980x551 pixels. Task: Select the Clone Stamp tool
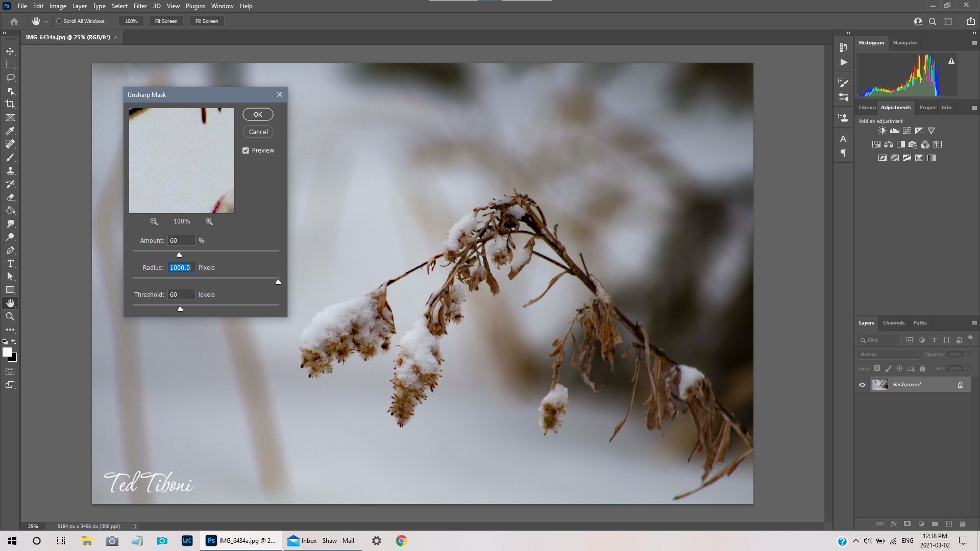(10, 171)
